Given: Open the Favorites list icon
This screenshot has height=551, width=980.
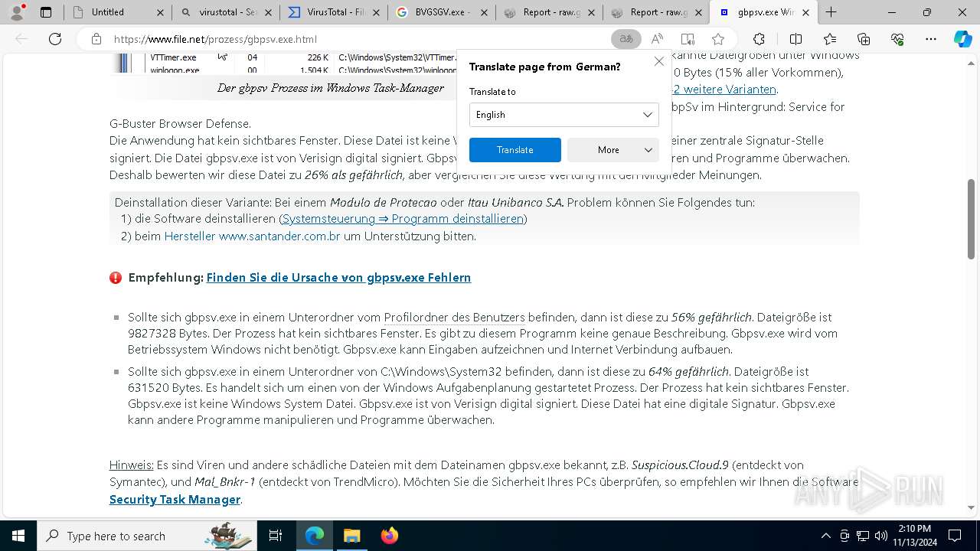Looking at the screenshot, I should (x=830, y=39).
